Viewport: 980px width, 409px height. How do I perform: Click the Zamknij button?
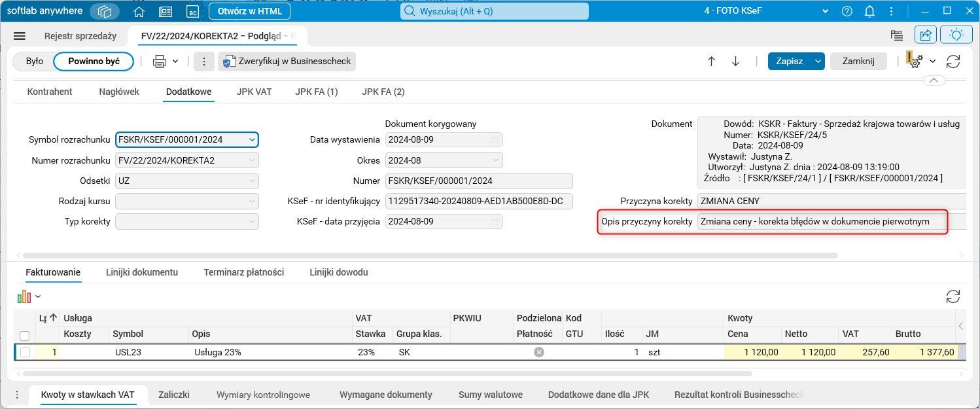coord(858,61)
